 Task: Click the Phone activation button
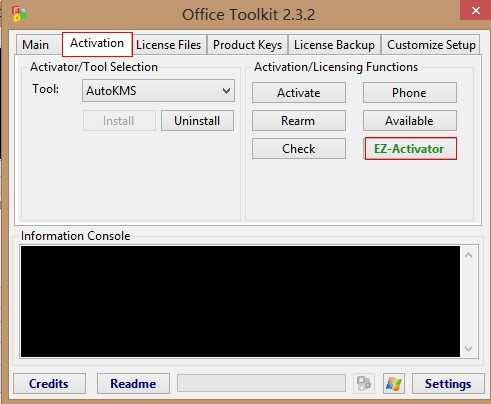click(x=410, y=93)
